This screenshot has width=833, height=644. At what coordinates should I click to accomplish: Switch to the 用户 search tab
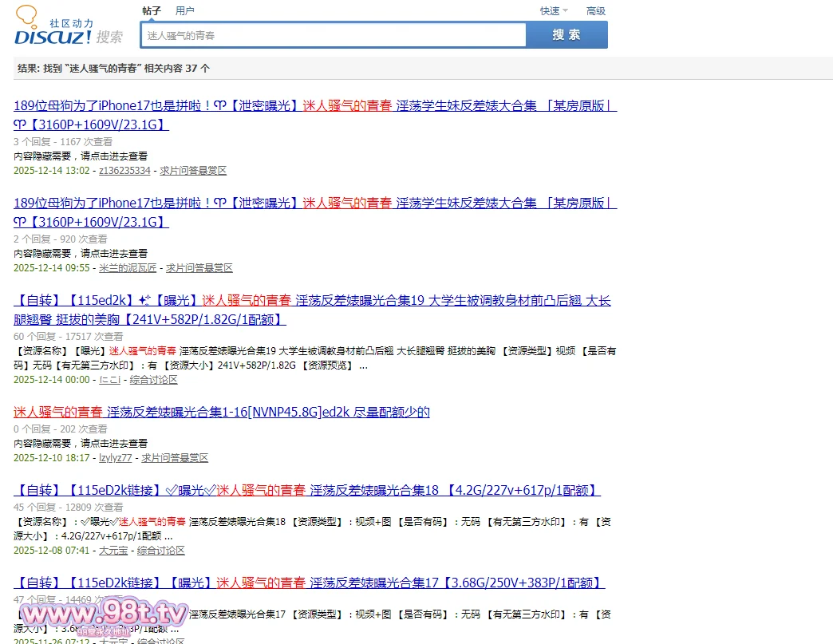(x=184, y=11)
